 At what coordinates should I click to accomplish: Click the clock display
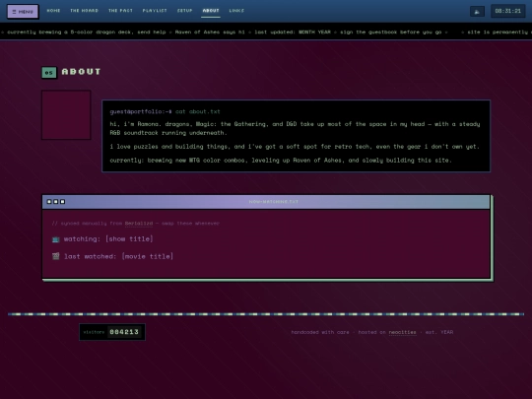[x=508, y=11]
